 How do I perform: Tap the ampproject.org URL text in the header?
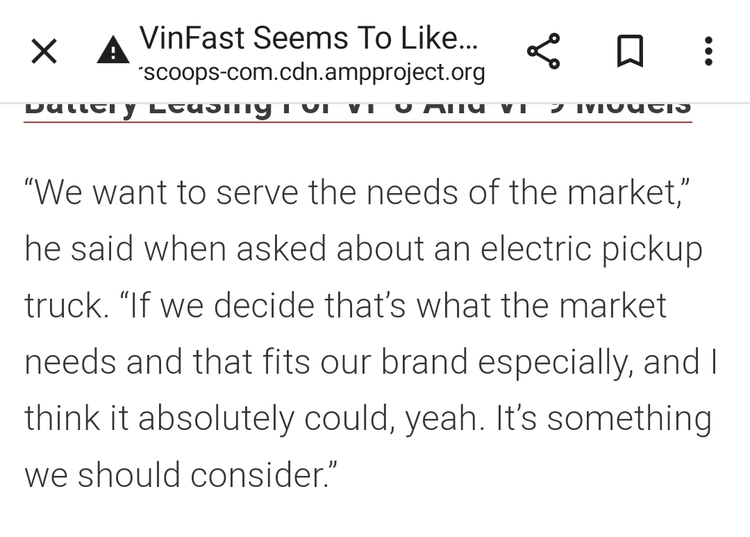point(312,73)
